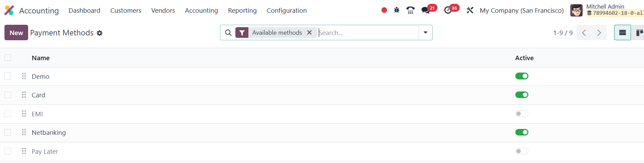
Task: Expand the search options dropdown arrow
Action: click(x=425, y=33)
